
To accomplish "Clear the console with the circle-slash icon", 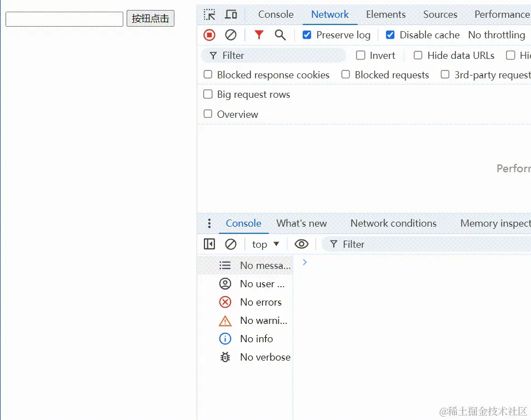I will [x=231, y=244].
